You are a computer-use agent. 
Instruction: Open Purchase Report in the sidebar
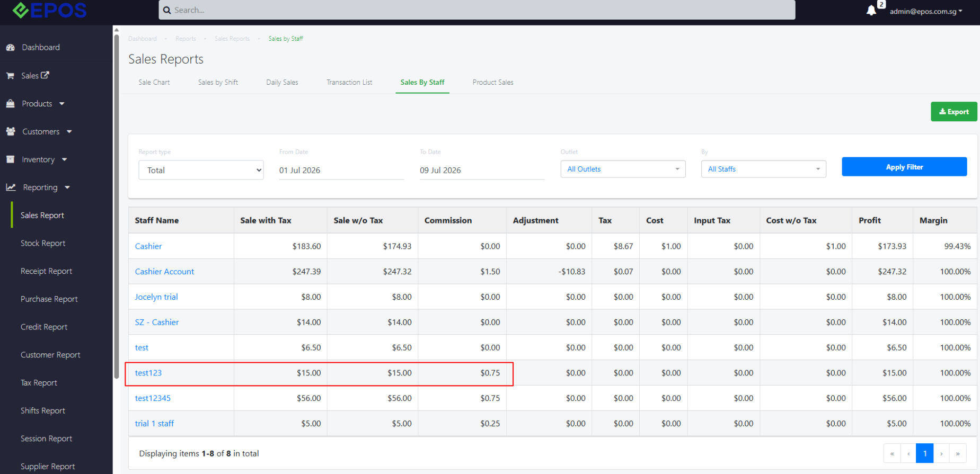tap(49, 299)
